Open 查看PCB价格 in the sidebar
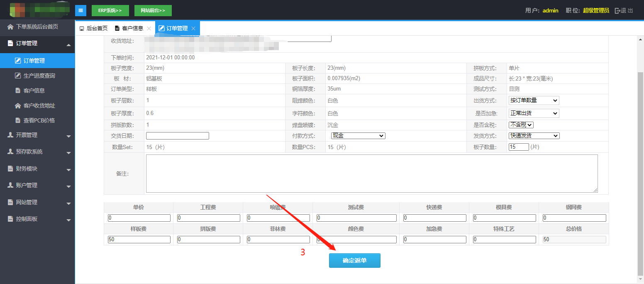The height and width of the screenshot is (284, 644). [x=39, y=120]
